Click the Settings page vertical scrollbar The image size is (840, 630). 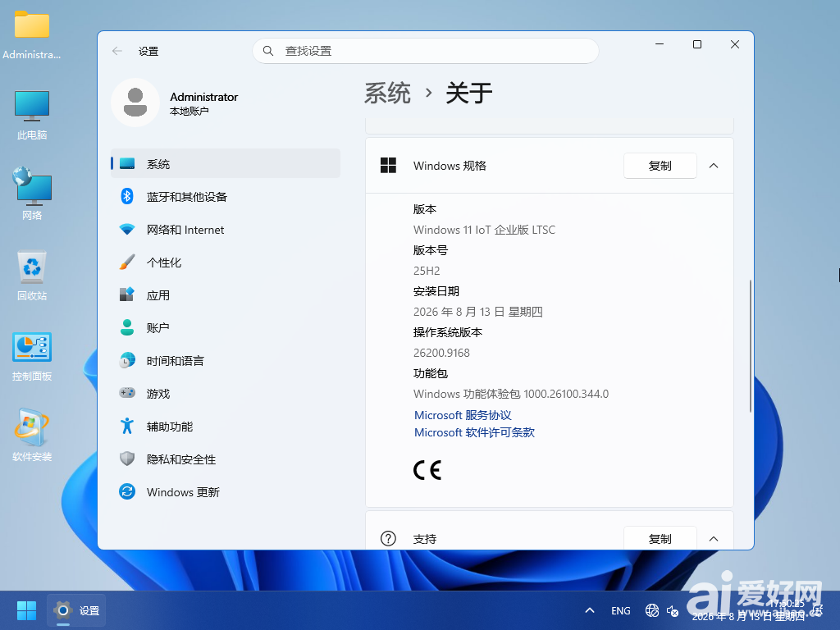(x=750, y=346)
